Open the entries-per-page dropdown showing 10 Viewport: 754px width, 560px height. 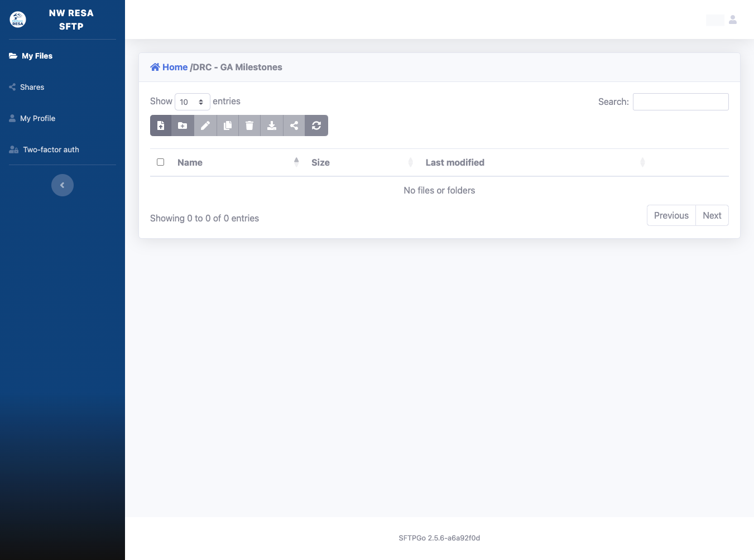(193, 102)
